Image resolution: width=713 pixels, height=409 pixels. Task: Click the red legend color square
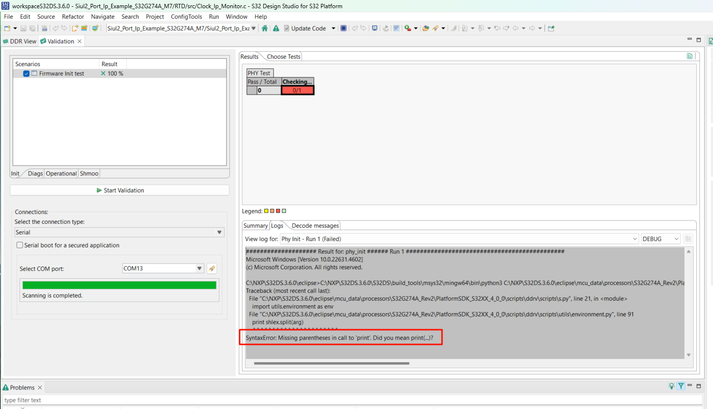(278, 211)
